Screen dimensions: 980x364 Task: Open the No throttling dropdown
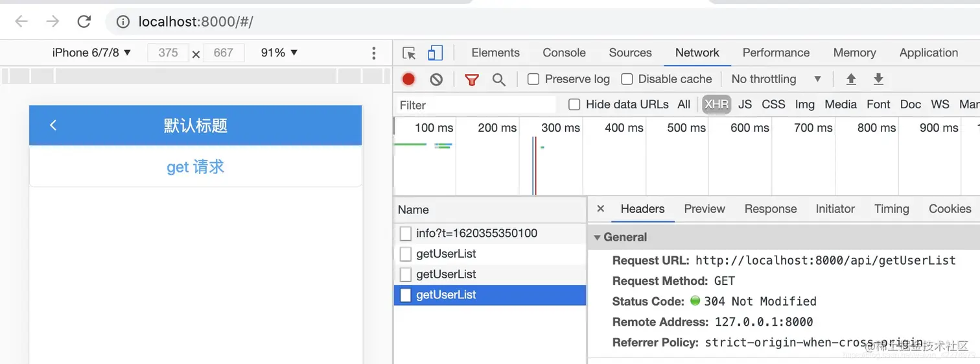point(776,79)
